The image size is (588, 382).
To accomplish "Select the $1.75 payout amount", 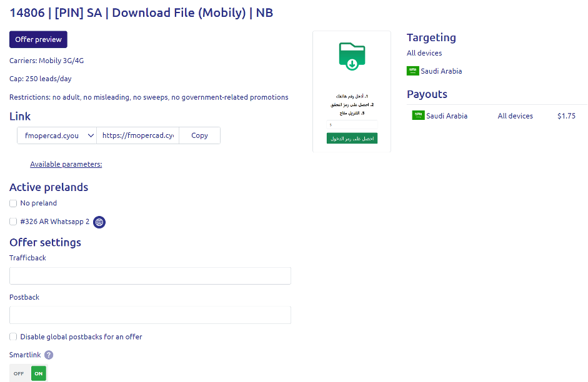I will click(566, 116).
